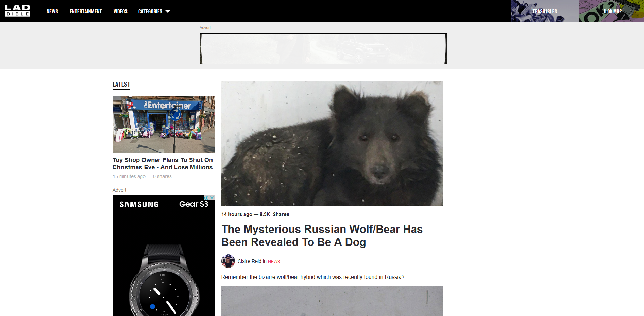Click the Latest section heading
This screenshot has height=316, width=644.
pyautogui.click(x=121, y=84)
